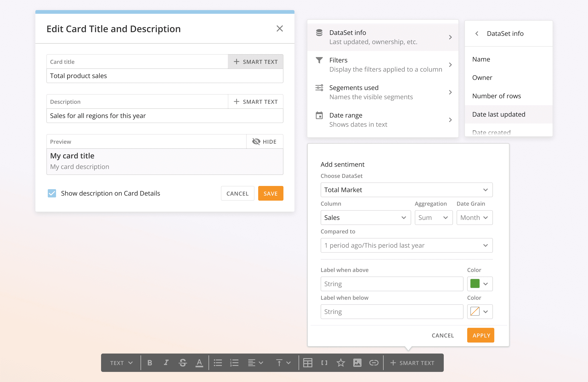Screen dimensions: 588x382
Task: Open the Date Grain dropdown showing Month
Action: (x=474, y=217)
